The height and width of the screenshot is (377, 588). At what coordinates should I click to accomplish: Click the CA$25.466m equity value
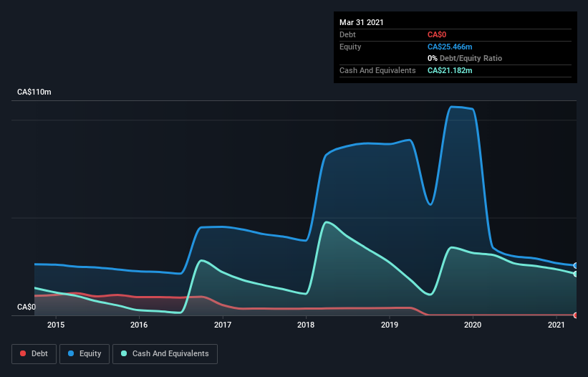pos(450,47)
